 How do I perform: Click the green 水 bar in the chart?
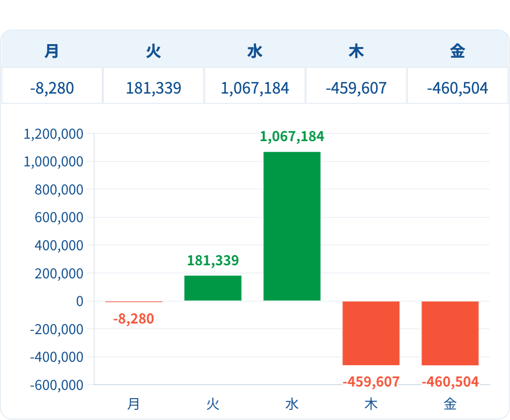292,226
